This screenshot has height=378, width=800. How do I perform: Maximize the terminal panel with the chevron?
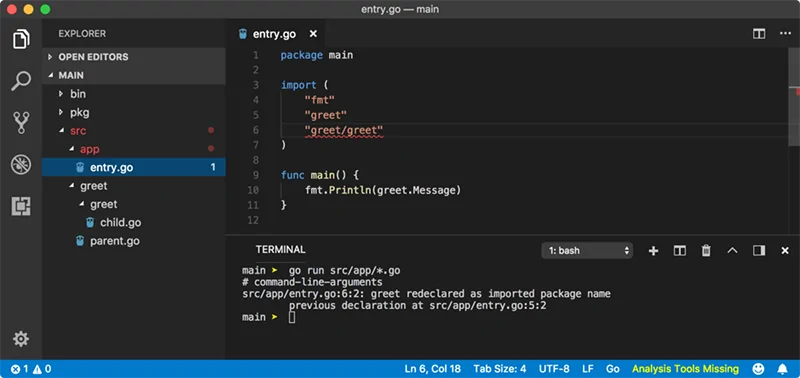pyautogui.click(x=733, y=250)
